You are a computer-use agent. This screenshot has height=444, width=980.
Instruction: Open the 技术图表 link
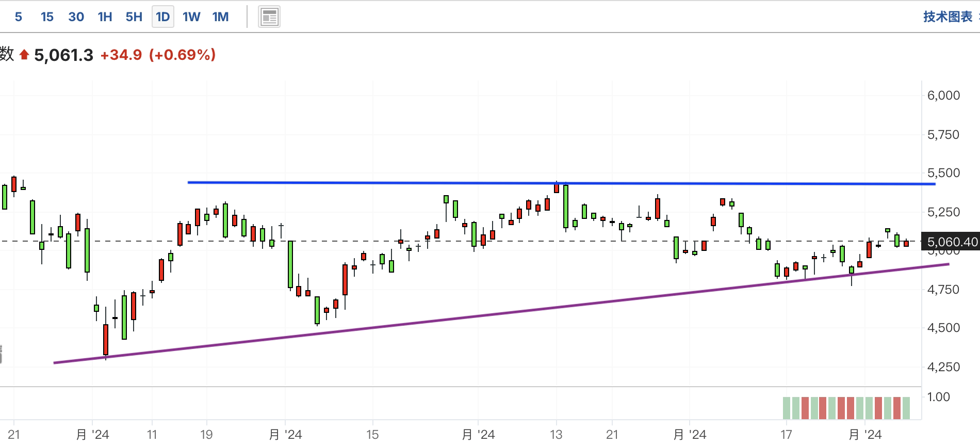(x=948, y=17)
